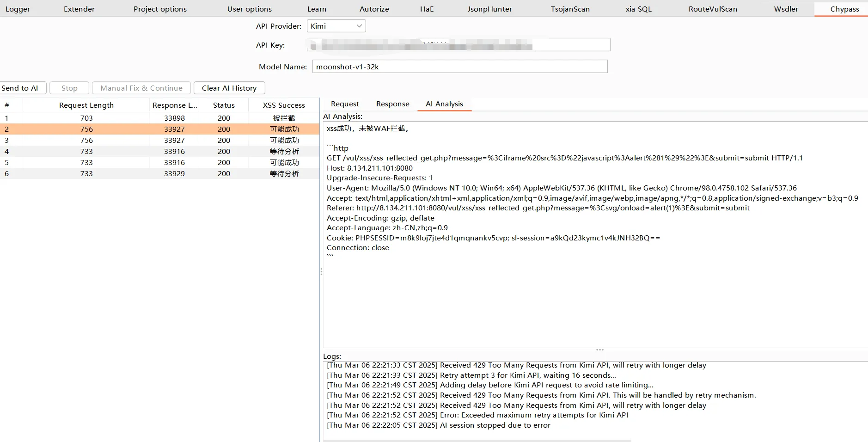Open the JsonpHunter tab
This screenshot has width=868, height=442.
(490, 9)
